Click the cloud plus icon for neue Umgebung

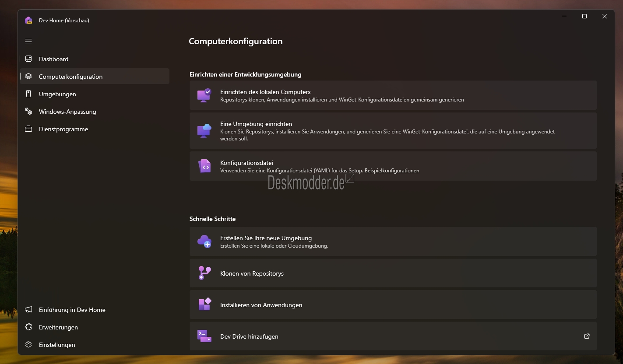(x=204, y=241)
